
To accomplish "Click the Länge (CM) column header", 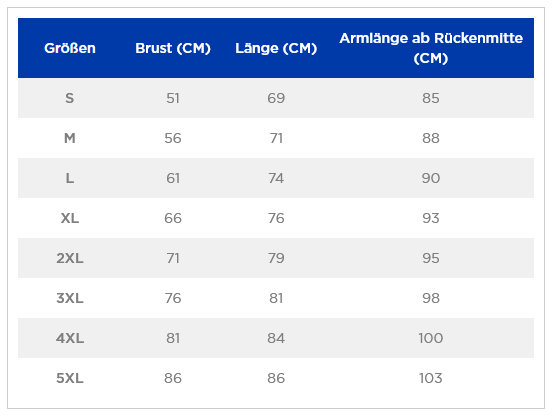I will (x=276, y=48).
